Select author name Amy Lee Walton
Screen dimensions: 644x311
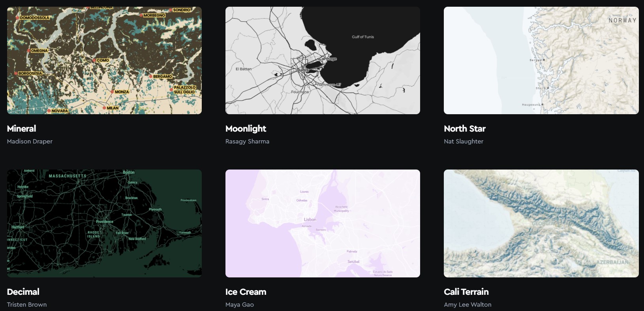tap(468, 305)
